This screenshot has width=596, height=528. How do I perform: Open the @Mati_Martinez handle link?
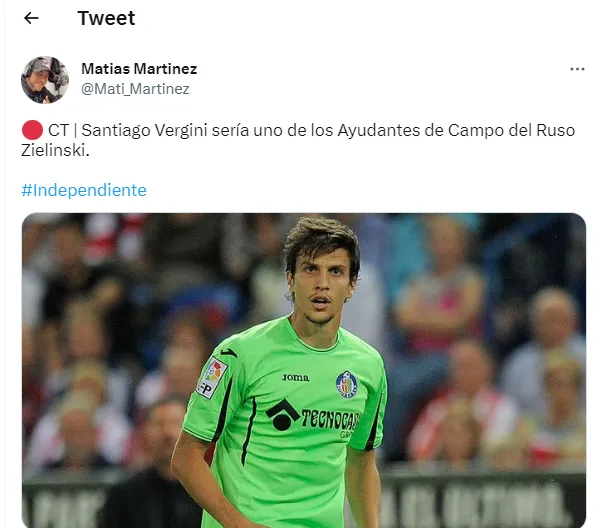tap(135, 89)
